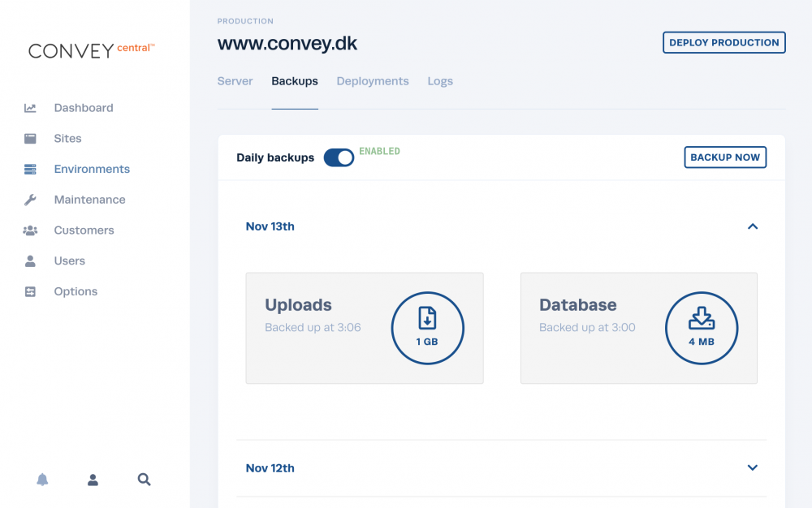The height and width of the screenshot is (508, 812).
Task: Click the Options sliders icon
Action: pyautogui.click(x=30, y=292)
